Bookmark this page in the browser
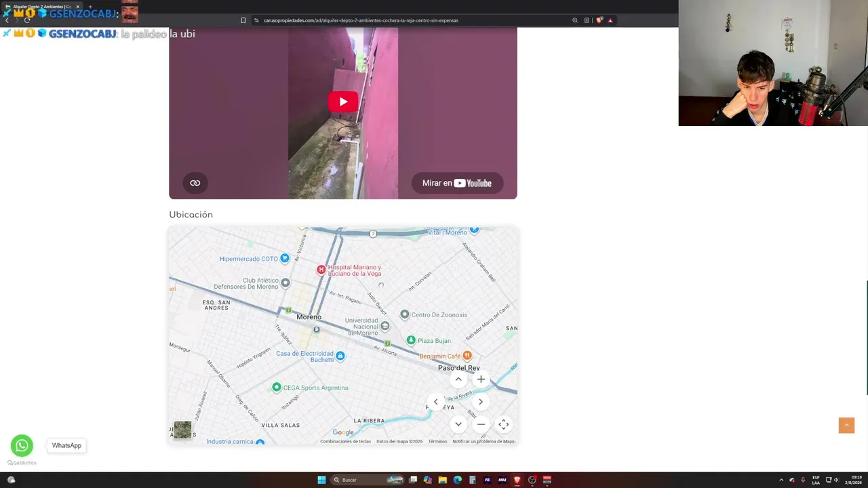This screenshot has width=868, height=488. point(243,20)
